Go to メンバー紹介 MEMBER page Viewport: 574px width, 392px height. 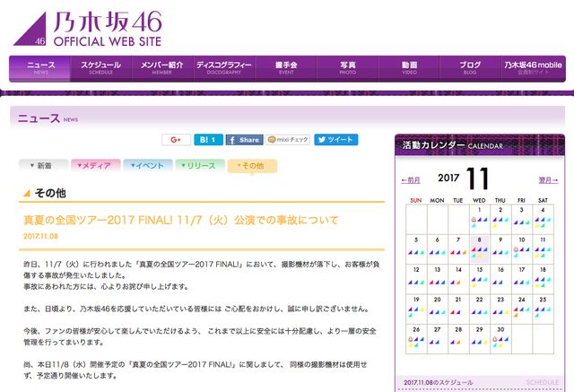click(162, 68)
